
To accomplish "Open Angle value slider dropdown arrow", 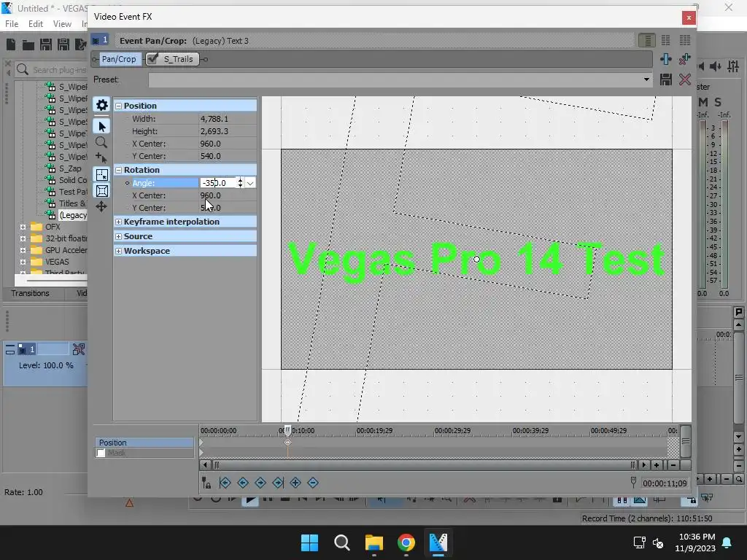I will tap(250, 183).
